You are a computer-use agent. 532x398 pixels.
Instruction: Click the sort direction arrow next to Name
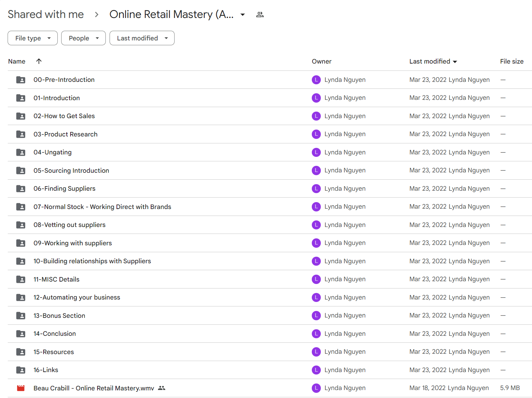(39, 61)
